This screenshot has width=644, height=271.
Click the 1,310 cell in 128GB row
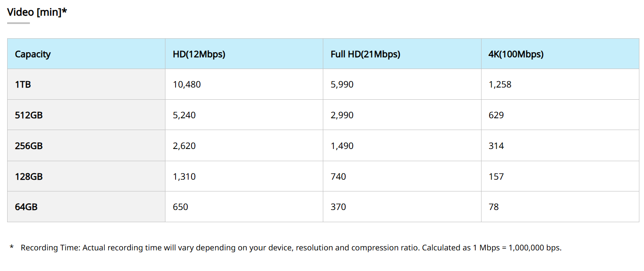[x=184, y=176]
